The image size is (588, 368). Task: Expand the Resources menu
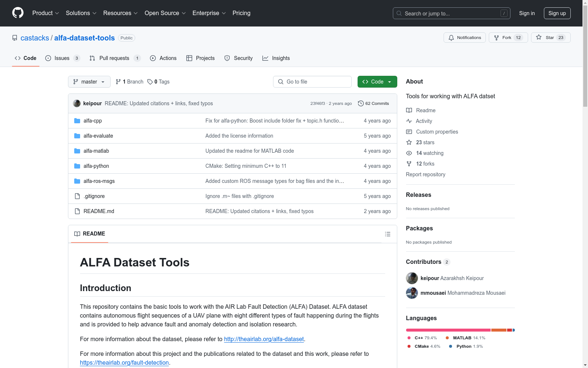(x=121, y=13)
